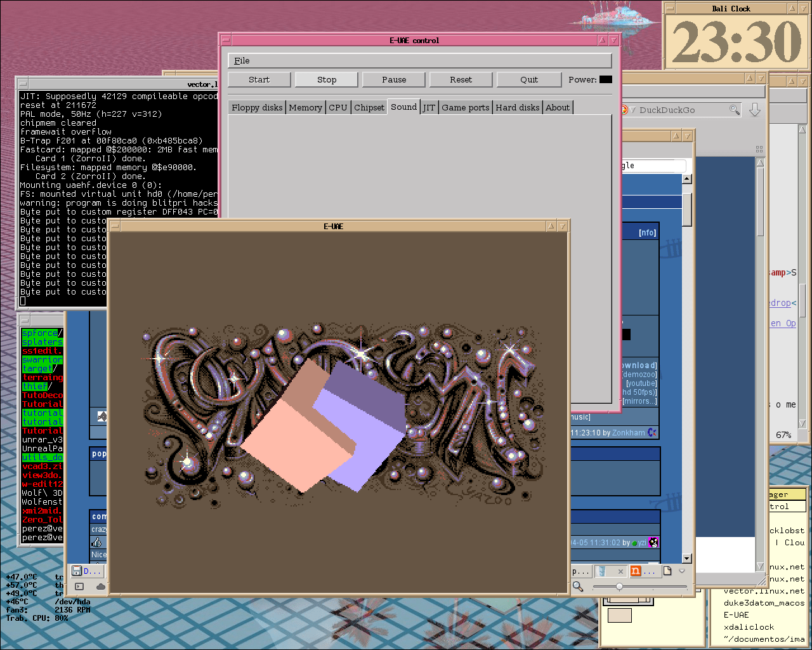Click the new tab page icon
The image size is (812, 650).
coord(667,571)
